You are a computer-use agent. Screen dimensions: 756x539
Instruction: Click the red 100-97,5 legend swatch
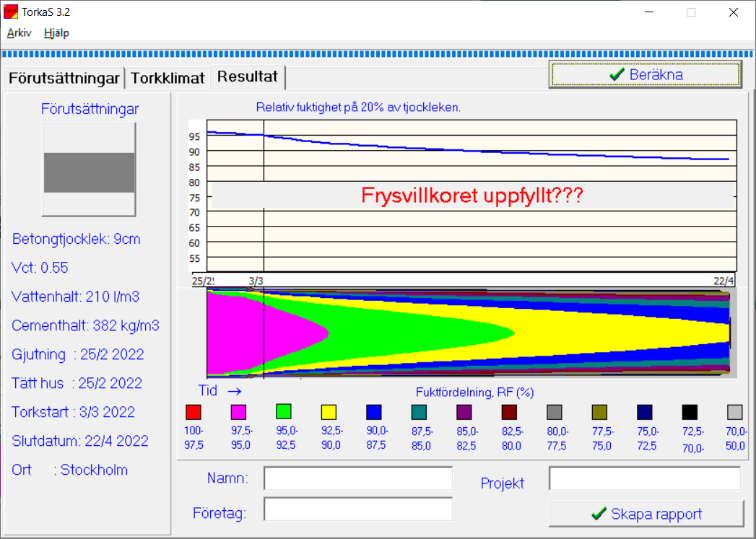point(194,412)
